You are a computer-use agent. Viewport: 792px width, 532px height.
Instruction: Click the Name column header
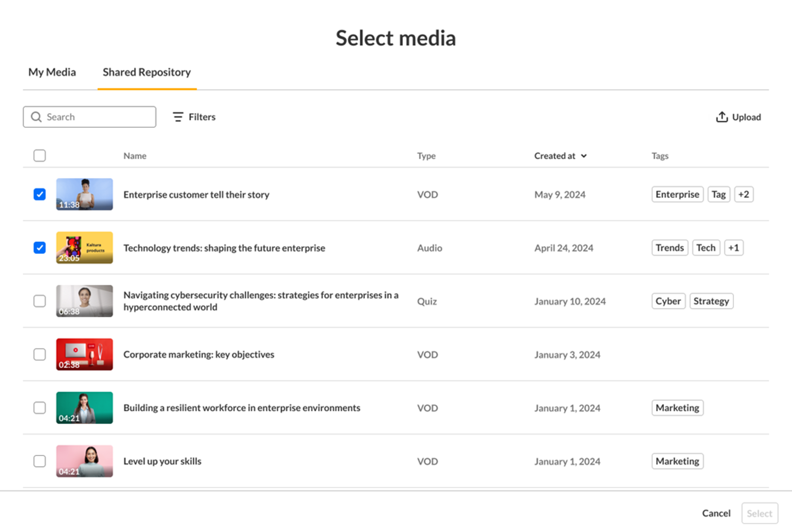click(135, 156)
